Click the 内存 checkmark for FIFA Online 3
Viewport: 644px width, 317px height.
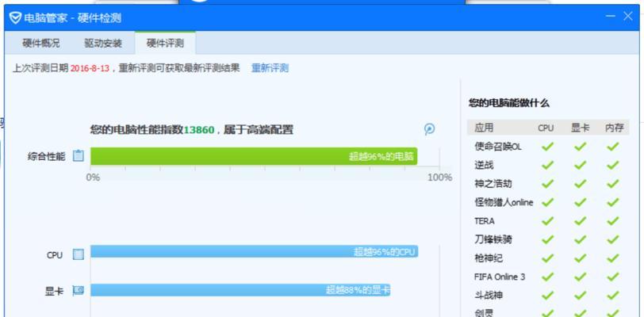(613, 277)
